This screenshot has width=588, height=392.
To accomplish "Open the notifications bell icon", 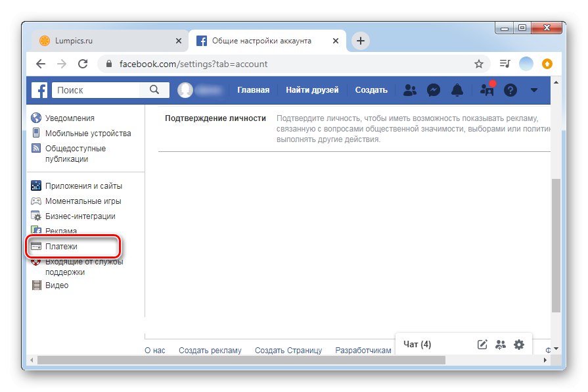I will pos(457,90).
